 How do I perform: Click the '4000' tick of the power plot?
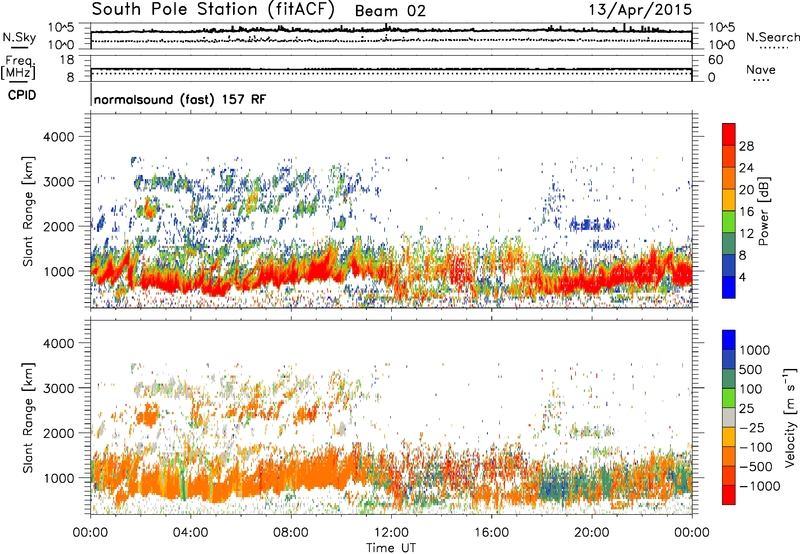tap(58, 137)
